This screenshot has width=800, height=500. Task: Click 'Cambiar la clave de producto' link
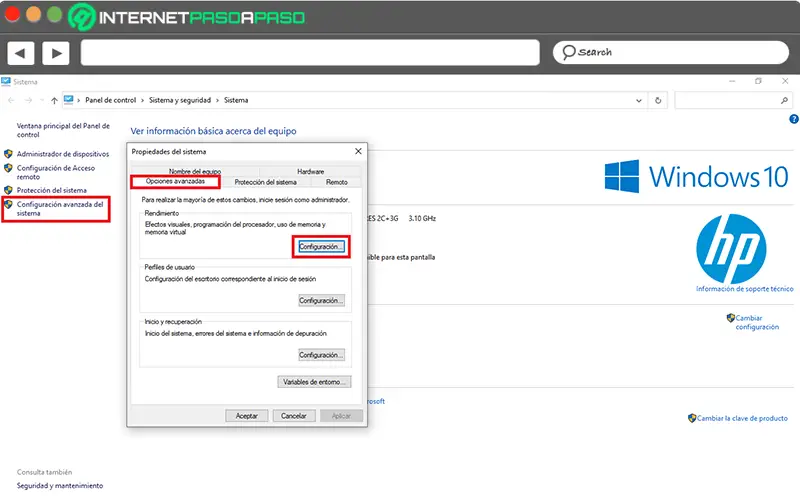(x=742, y=418)
